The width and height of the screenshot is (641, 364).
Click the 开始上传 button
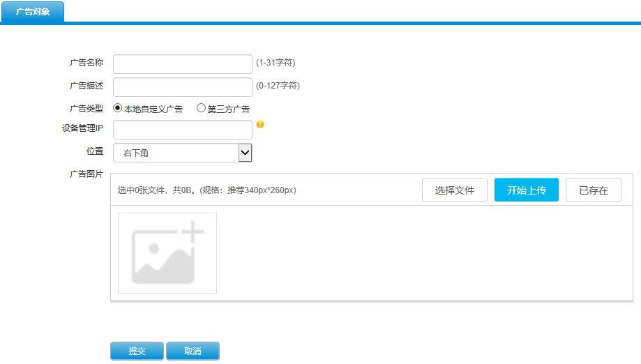pyautogui.click(x=527, y=190)
